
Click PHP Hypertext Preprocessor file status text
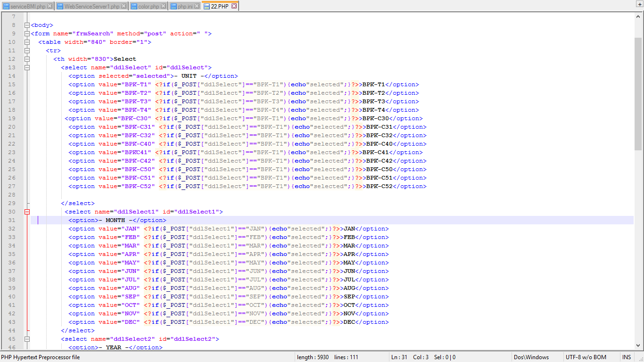pos(41,357)
